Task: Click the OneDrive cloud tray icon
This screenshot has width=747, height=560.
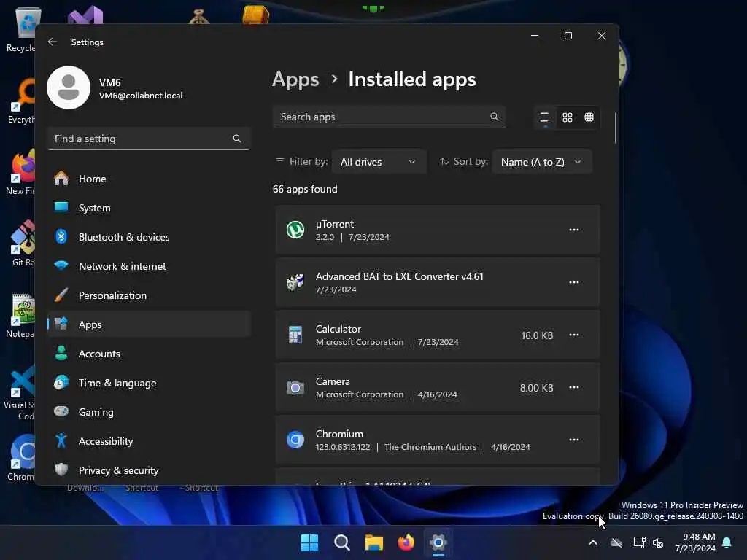Action: pyautogui.click(x=616, y=542)
